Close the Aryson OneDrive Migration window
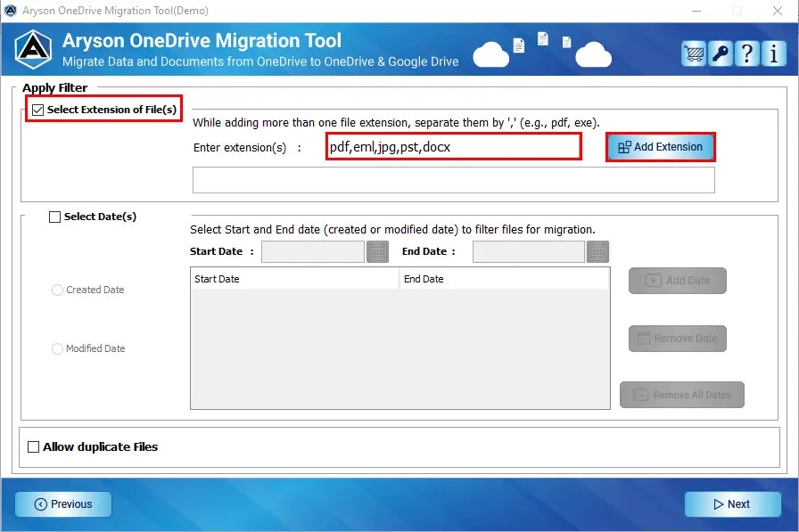The width and height of the screenshot is (799, 532). (777, 11)
